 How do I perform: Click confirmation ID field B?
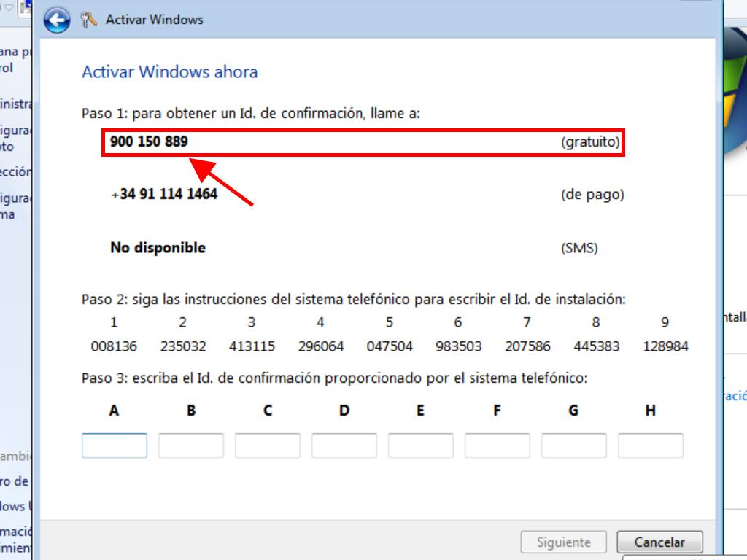tap(191, 446)
